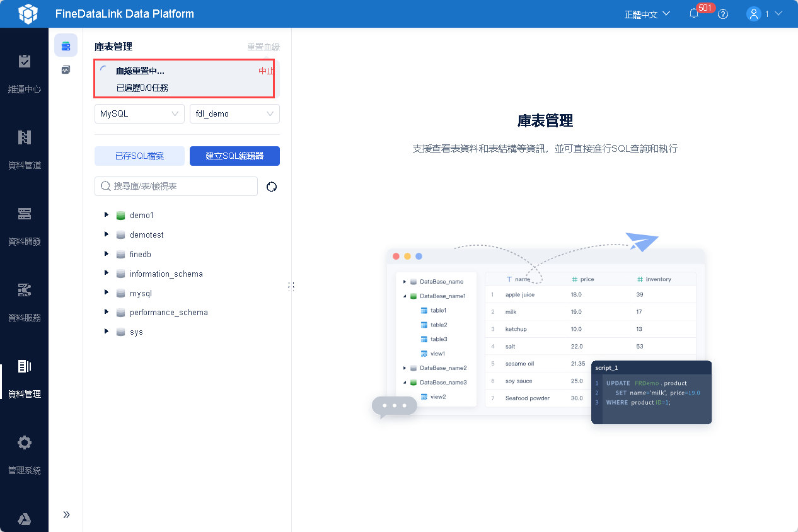Click the triangle icon at sidebar bottom

coord(24,519)
